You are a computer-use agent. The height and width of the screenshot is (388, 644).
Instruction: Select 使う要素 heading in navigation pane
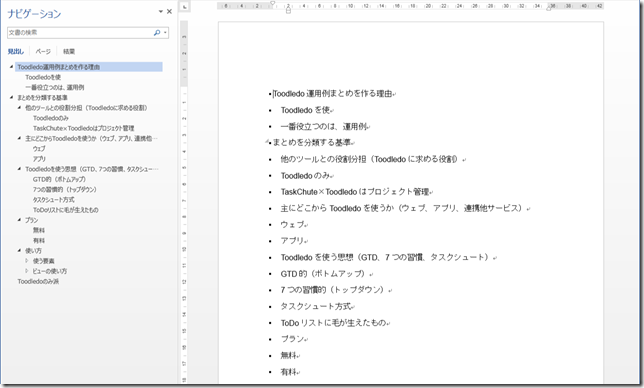(44, 261)
